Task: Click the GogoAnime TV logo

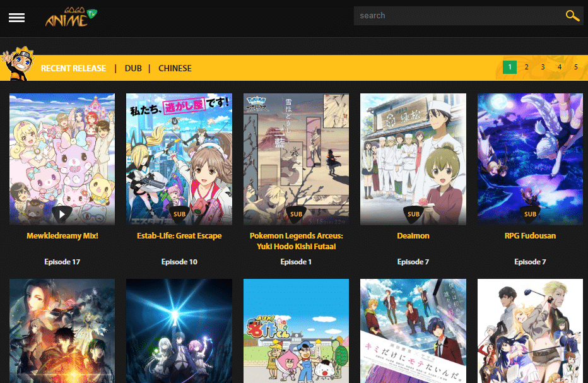Action: pos(71,17)
